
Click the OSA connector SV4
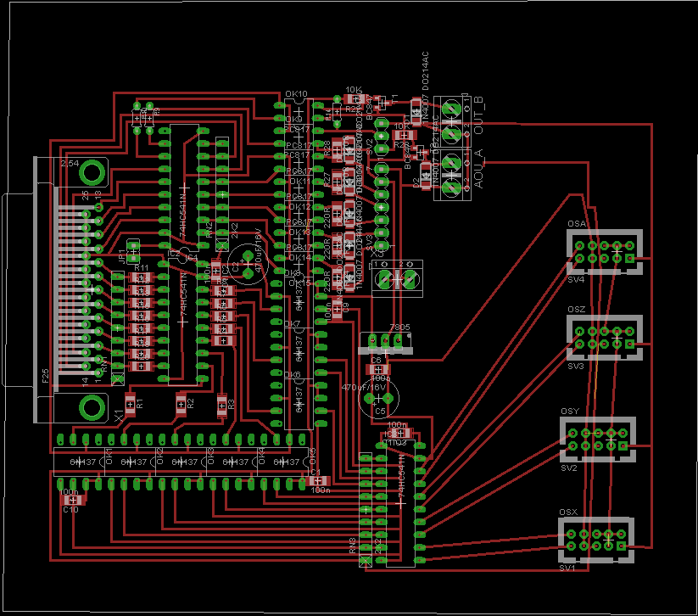pyautogui.click(x=604, y=251)
